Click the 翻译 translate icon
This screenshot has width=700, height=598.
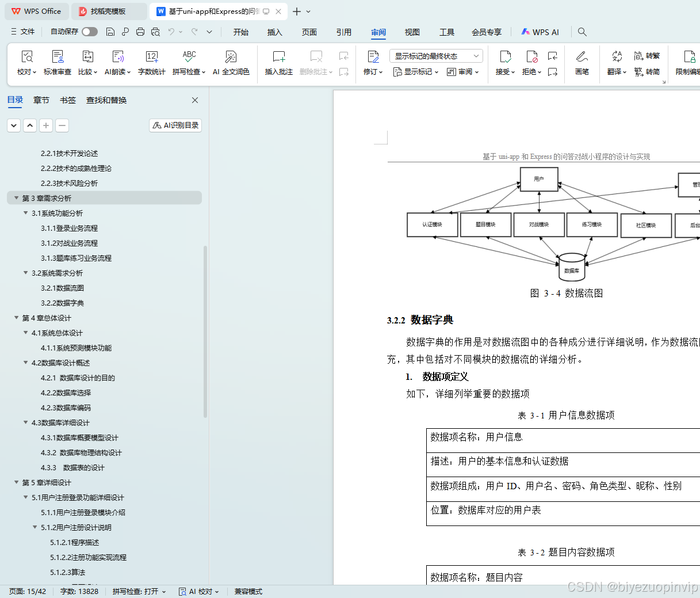tap(617, 56)
